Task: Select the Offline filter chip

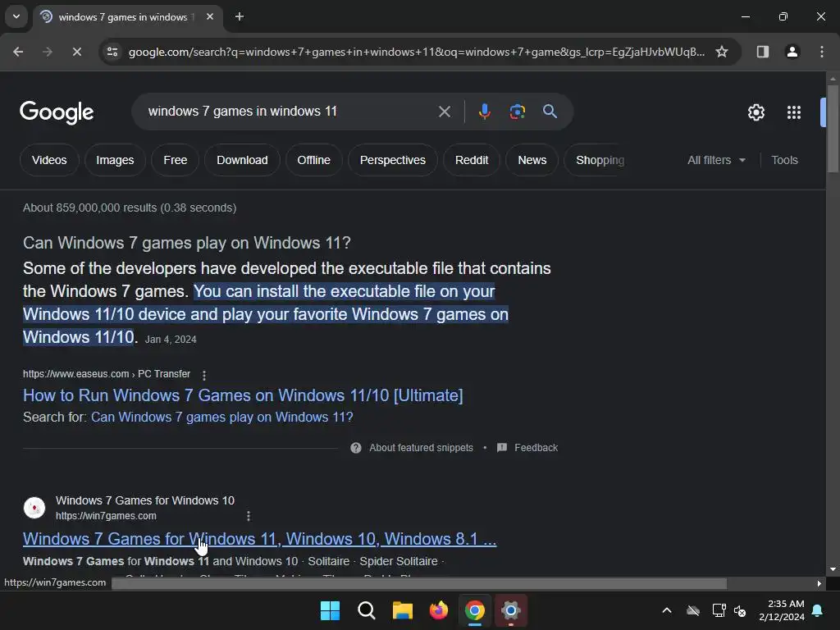Action: 313,160
